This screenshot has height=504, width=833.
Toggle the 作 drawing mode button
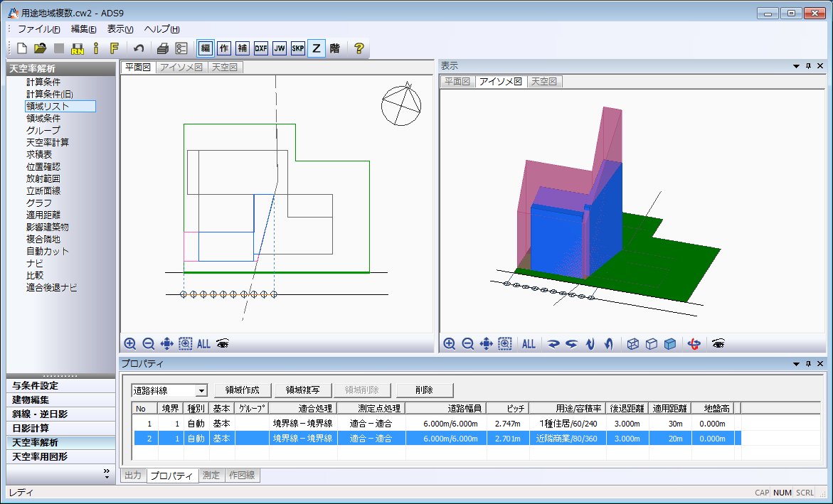point(224,48)
